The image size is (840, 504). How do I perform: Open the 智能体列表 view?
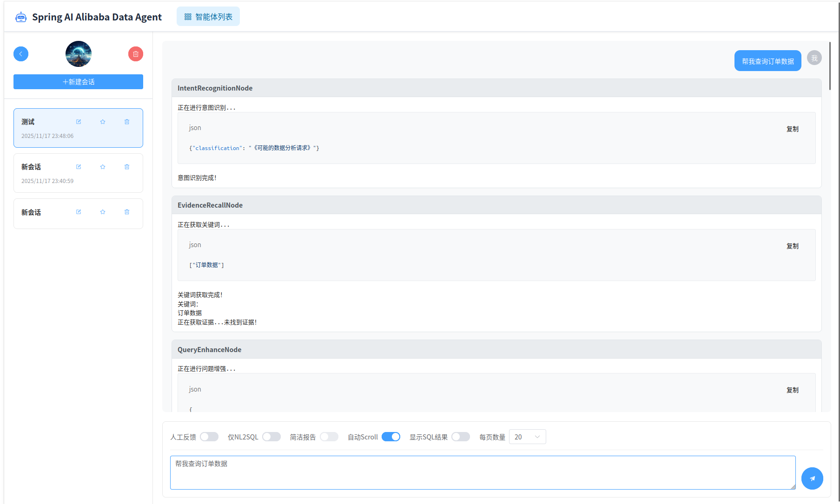pos(208,16)
